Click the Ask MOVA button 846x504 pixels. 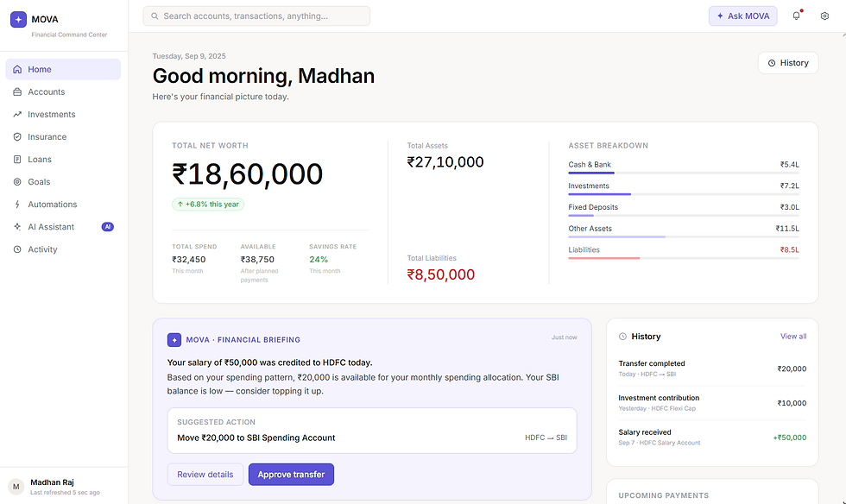click(743, 16)
